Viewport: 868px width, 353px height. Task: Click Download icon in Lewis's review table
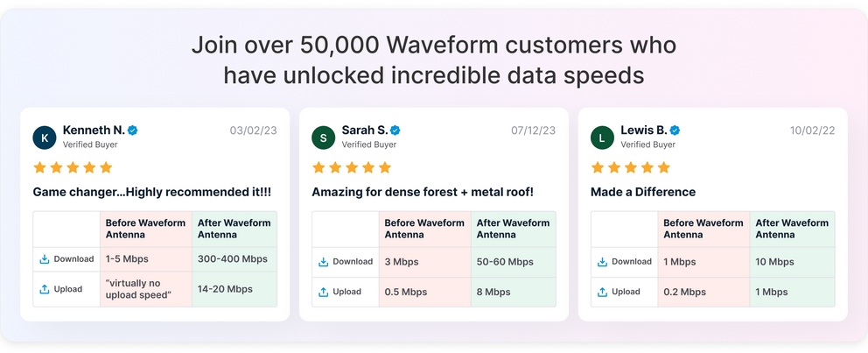[602, 262]
